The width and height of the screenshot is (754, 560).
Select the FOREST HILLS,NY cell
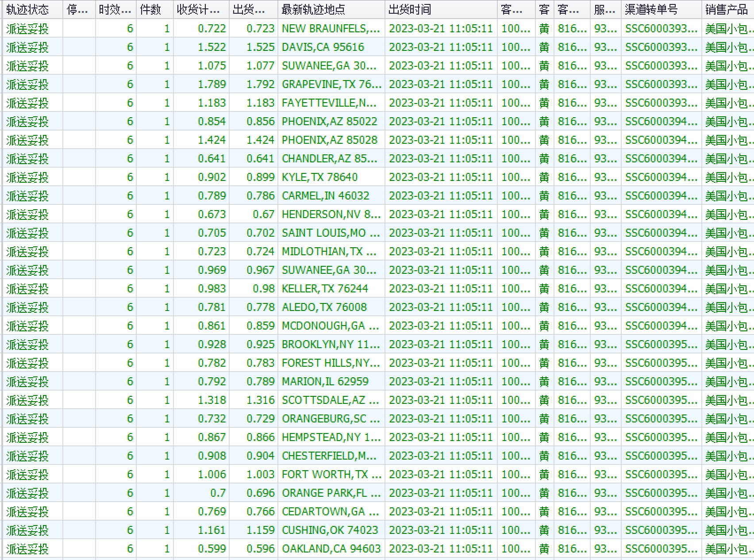pos(331,363)
